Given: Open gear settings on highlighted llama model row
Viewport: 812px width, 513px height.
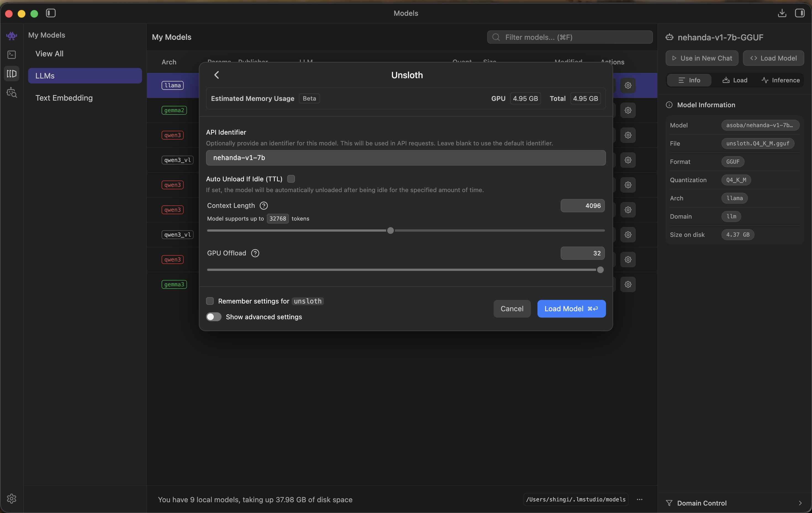Looking at the screenshot, I should [628, 85].
